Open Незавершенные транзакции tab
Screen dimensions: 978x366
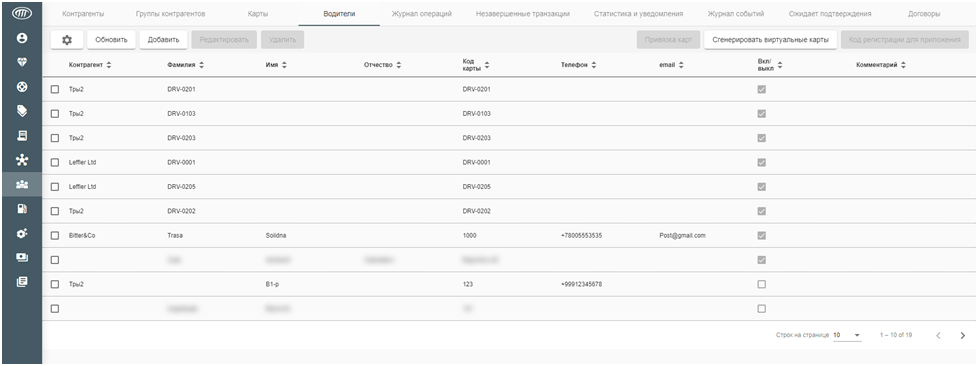tap(522, 13)
